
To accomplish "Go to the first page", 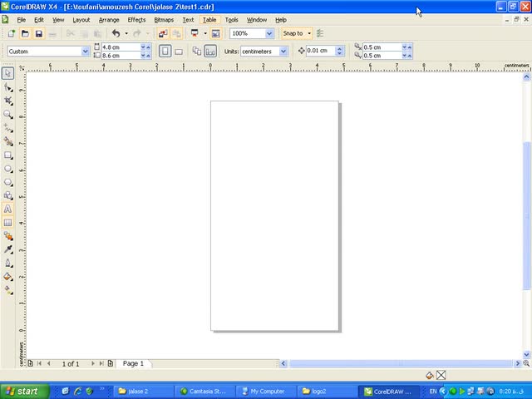I will [x=39, y=363].
